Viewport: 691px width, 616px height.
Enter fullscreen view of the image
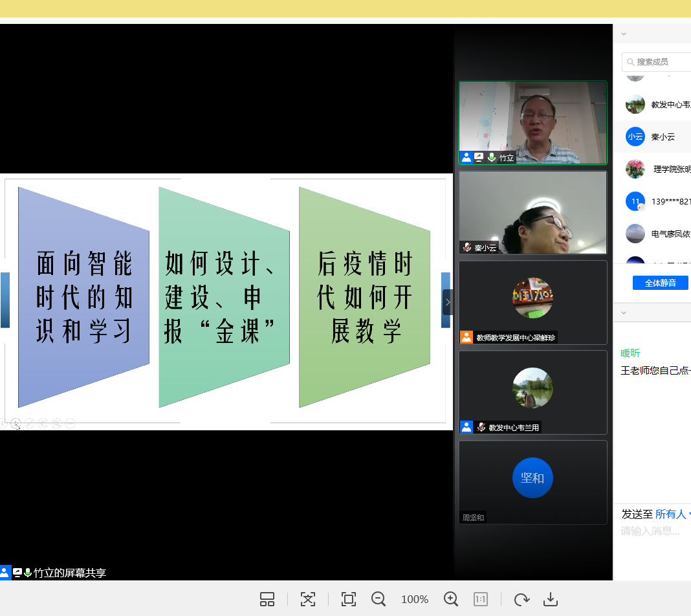pyautogui.click(x=349, y=599)
